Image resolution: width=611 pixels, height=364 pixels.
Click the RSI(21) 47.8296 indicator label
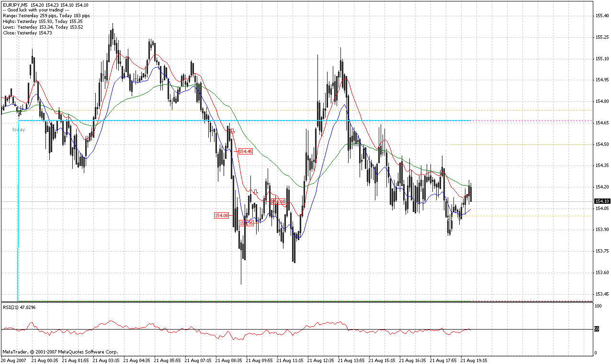pos(19,307)
